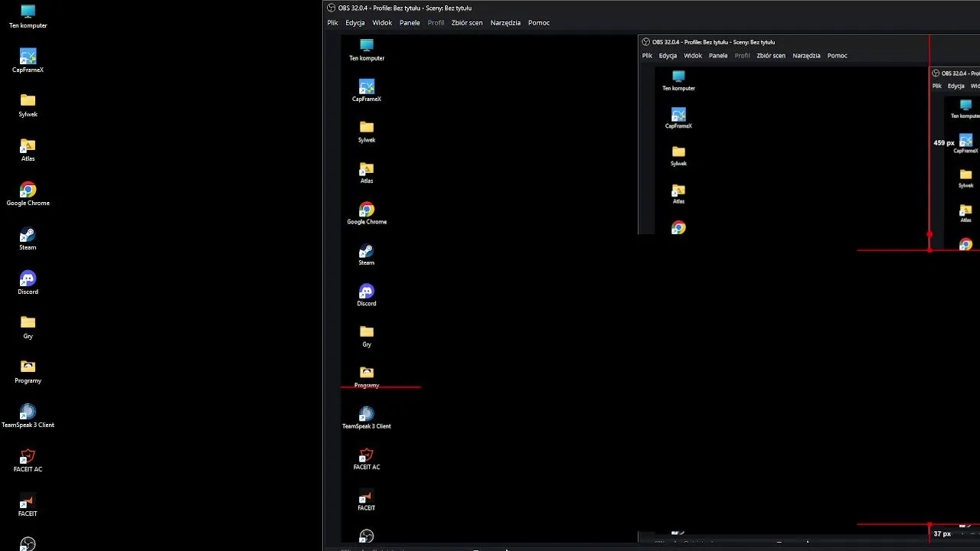Open the Pomoc menu in OBS
The width and height of the screenshot is (980, 551).
coord(539,23)
